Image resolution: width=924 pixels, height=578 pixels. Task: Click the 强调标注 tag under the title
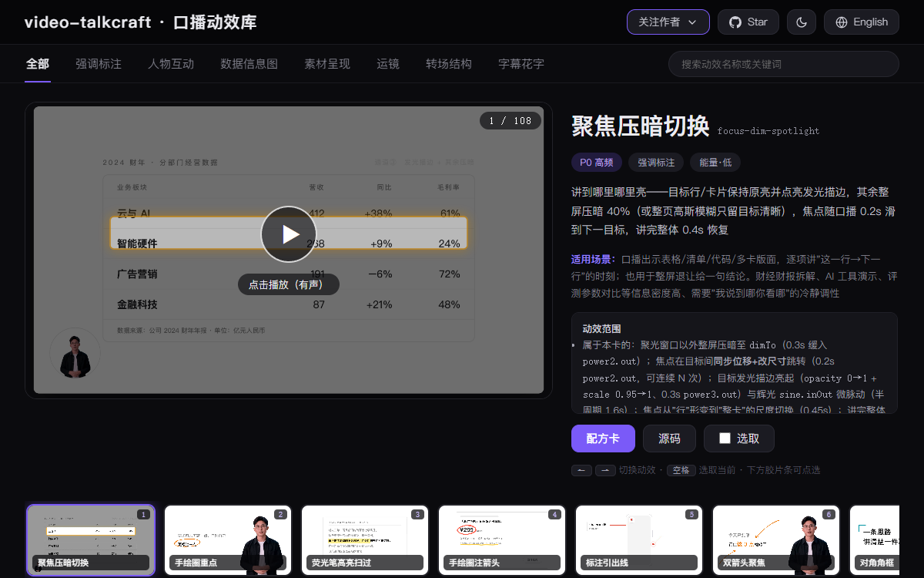656,162
